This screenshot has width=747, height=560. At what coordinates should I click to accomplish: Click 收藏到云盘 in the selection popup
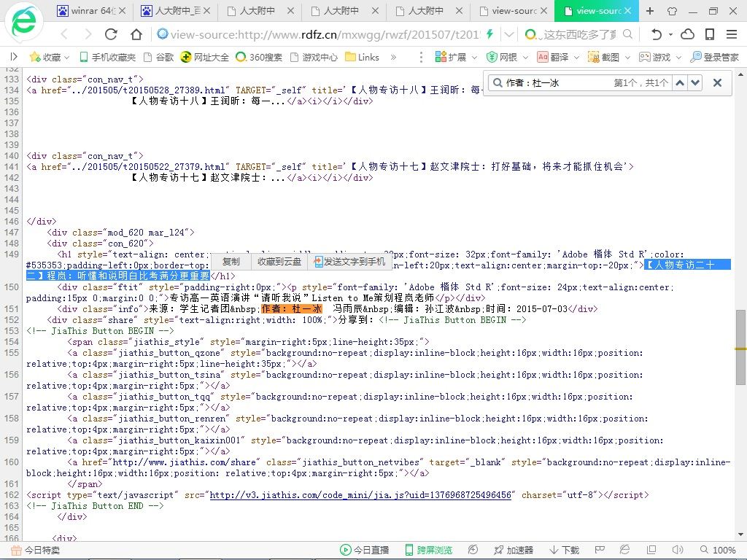279,262
